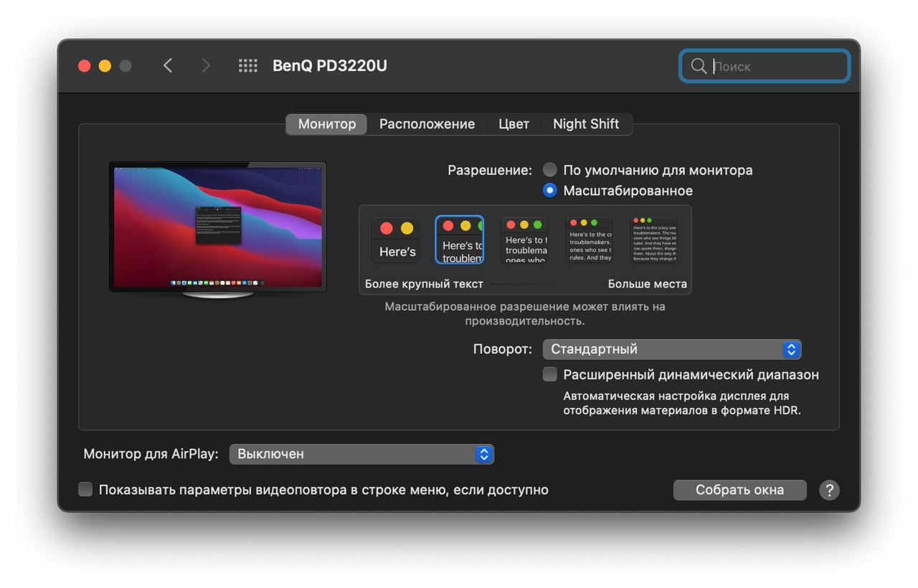Open help with the question mark button
Image resolution: width=918 pixels, height=588 pixels.
pyautogui.click(x=829, y=490)
